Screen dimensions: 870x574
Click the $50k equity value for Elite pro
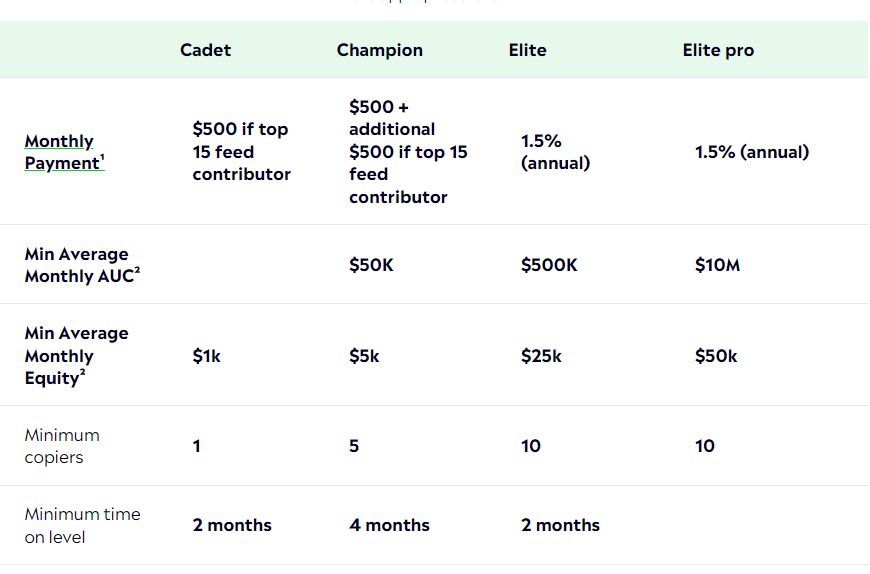(716, 356)
